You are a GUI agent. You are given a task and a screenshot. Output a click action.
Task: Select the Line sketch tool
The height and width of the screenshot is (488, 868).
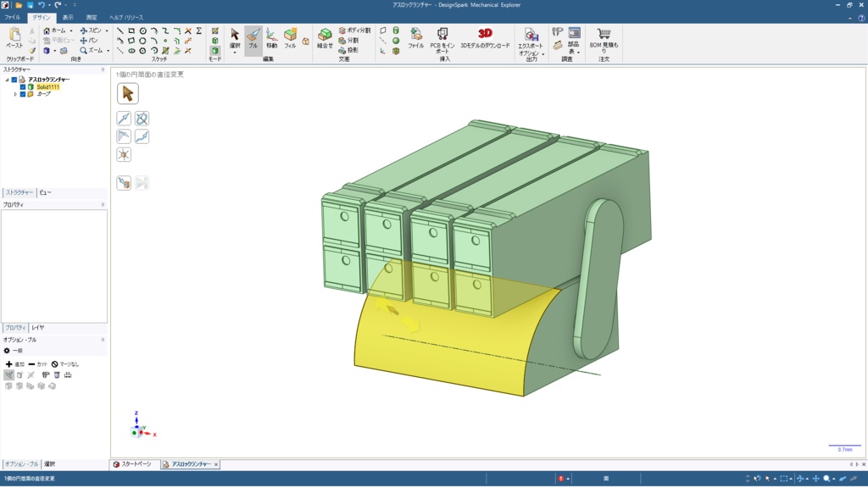click(120, 31)
